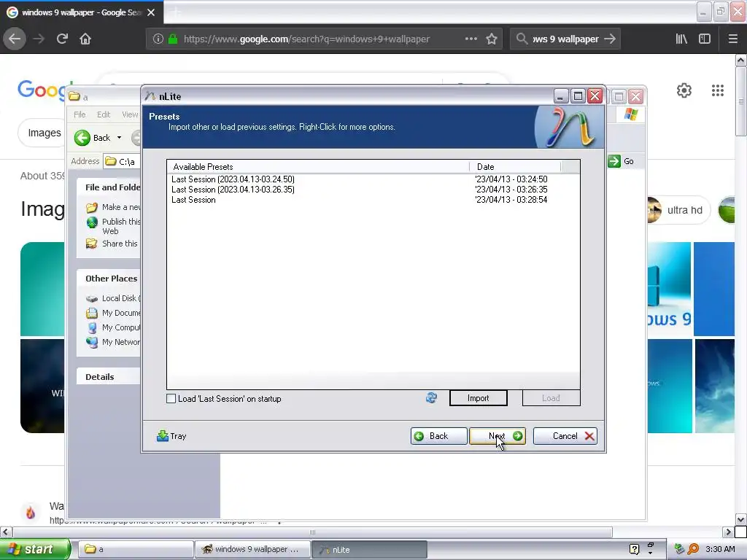Click the horizontal scrollbar left arrow
This screenshot has height=560, width=747.
click(6, 532)
